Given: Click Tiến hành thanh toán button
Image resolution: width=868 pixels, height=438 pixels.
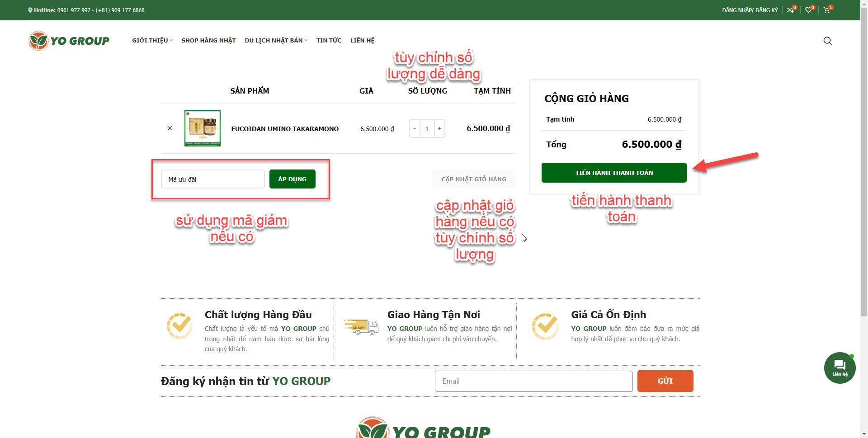Looking at the screenshot, I should (614, 173).
